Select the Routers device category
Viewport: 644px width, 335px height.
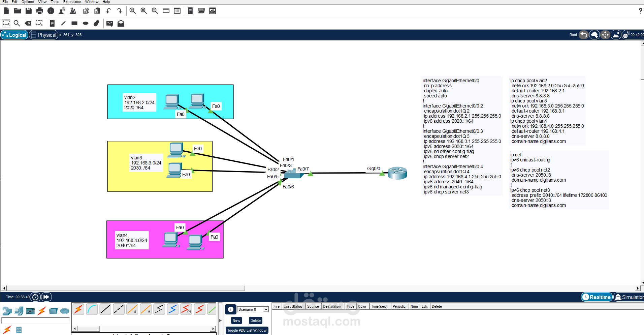pyautogui.click(x=7, y=311)
